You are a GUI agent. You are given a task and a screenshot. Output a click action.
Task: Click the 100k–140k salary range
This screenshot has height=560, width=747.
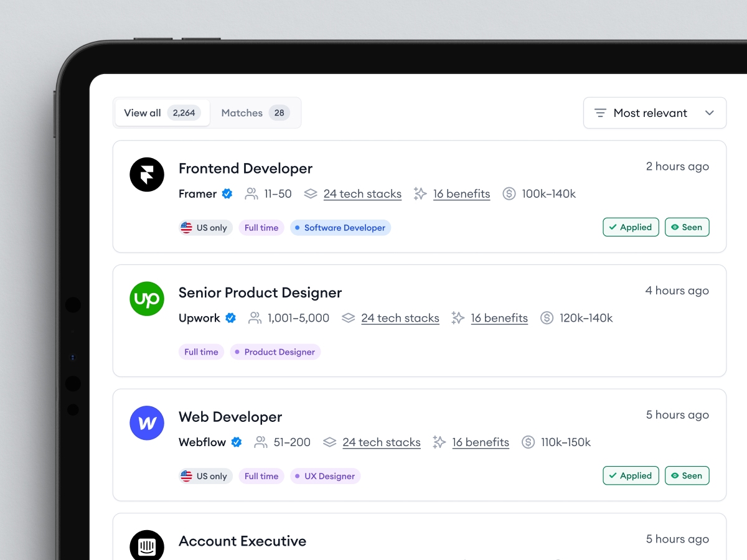549,194
